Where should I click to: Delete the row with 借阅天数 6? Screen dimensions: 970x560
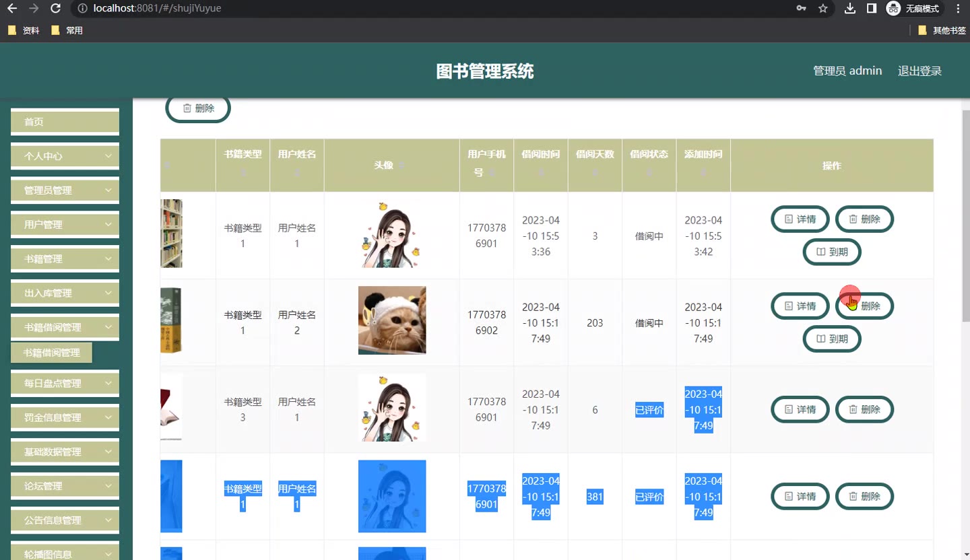tap(864, 409)
